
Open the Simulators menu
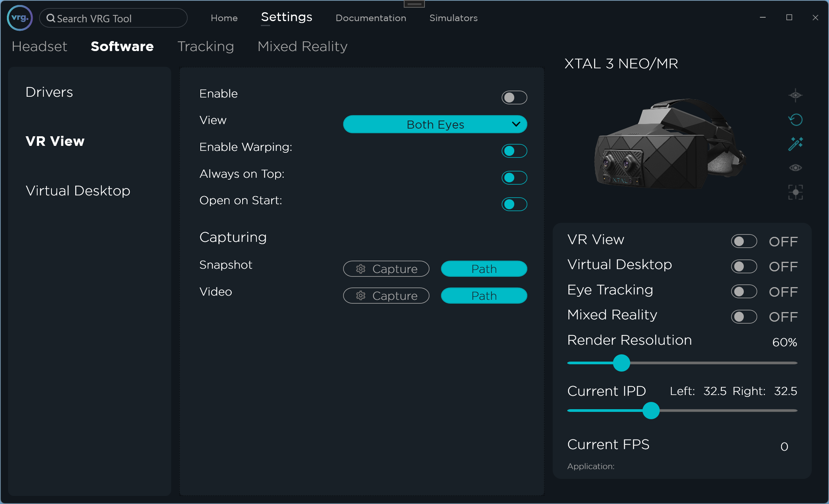click(x=453, y=18)
